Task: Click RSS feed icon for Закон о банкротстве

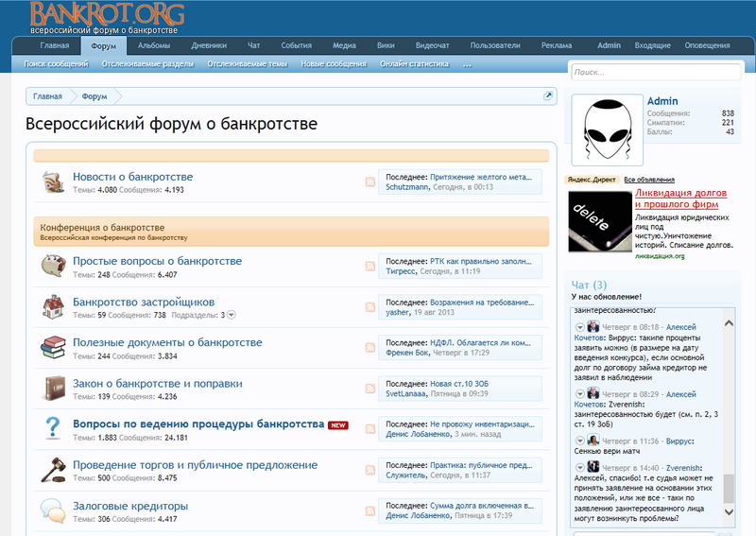Action: coord(370,389)
